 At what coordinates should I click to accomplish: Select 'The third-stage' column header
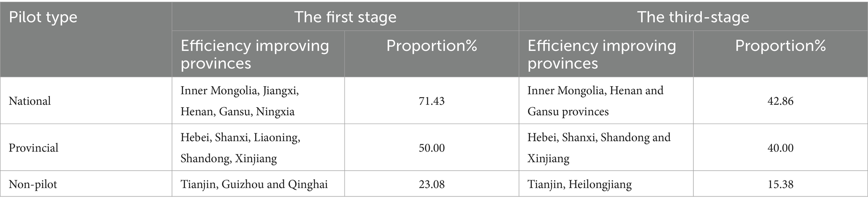(x=693, y=17)
